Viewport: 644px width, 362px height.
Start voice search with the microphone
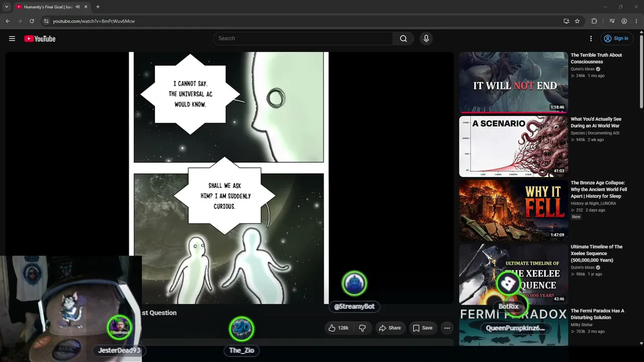426,39
